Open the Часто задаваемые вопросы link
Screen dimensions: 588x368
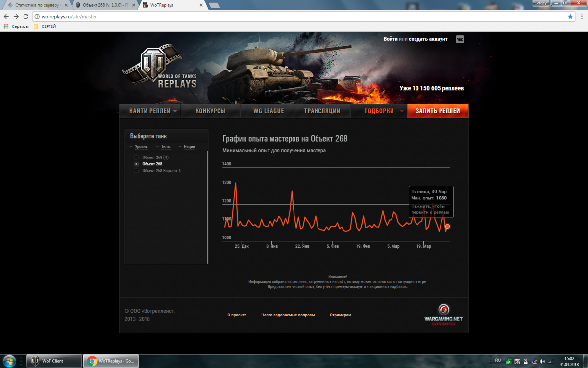288,315
